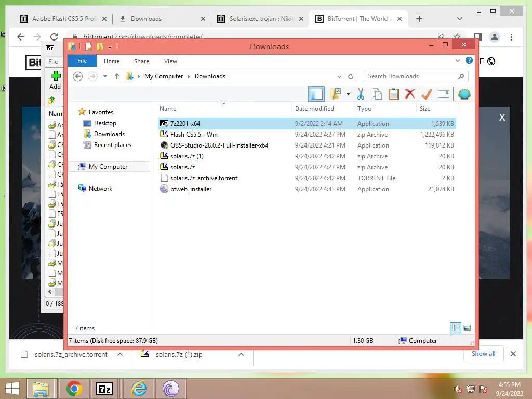Open the Chrome three-dot menu
This screenshot has height=399, width=532.
pos(511,37)
